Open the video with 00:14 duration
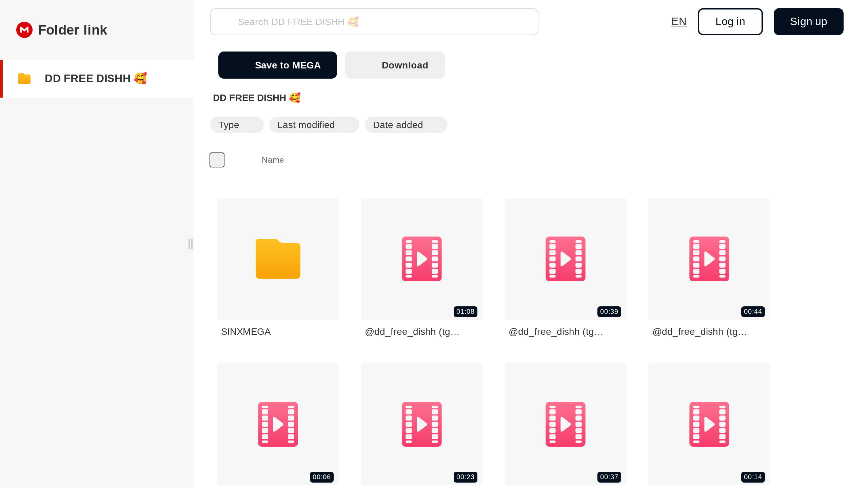 point(709,424)
